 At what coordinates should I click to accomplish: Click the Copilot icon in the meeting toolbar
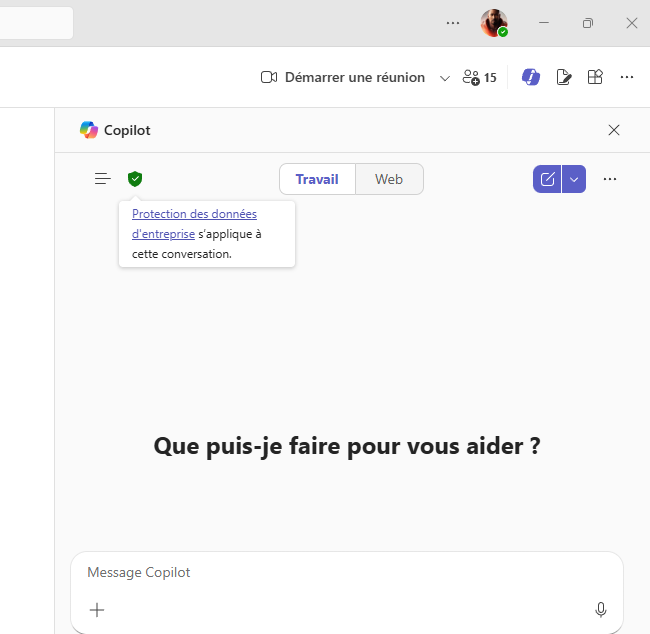[x=530, y=77]
